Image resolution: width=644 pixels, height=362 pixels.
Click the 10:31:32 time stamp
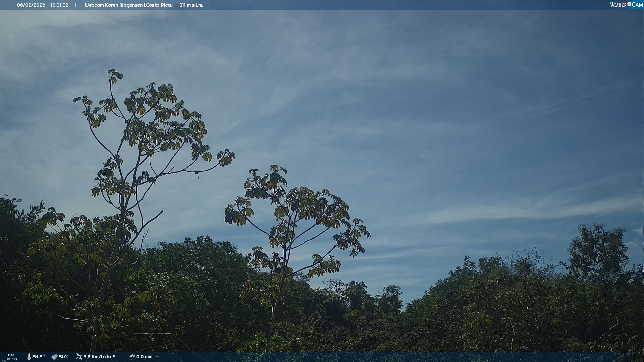click(59, 5)
